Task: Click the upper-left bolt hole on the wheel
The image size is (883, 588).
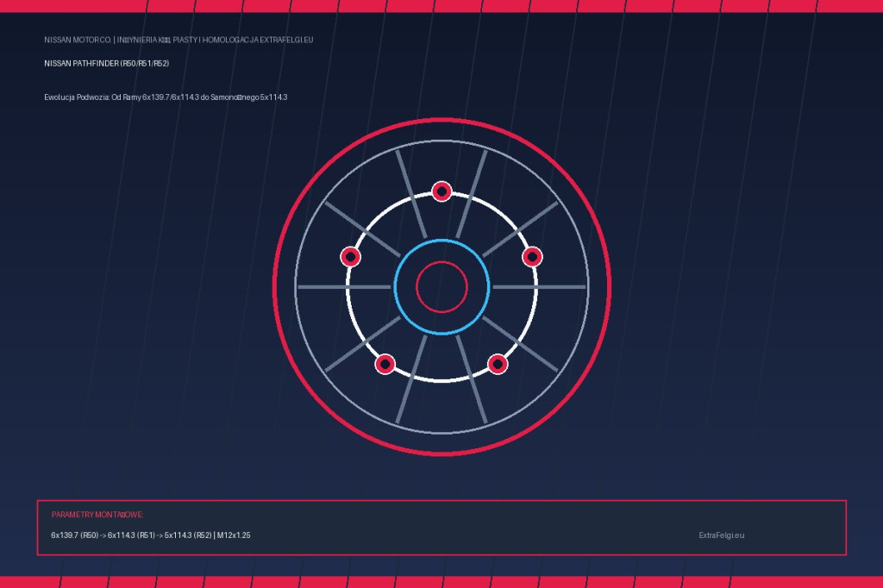Action: click(x=350, y=257)
